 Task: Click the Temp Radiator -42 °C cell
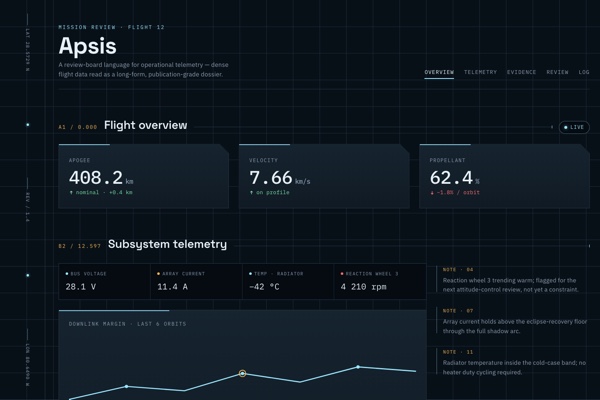[288, 281]
